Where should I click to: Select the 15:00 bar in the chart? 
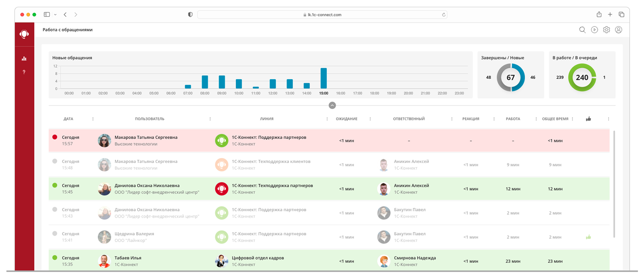pos(324,78)
